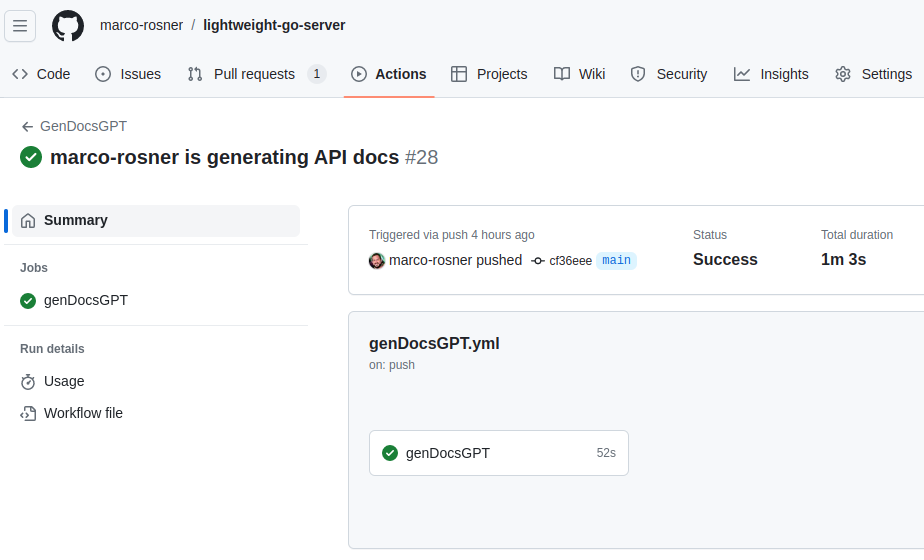Click the Security shield icon
The width and height of the screenshot is (924, 560).
tap(638, 74)
